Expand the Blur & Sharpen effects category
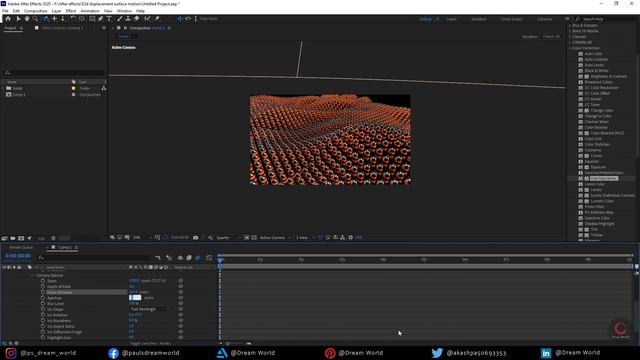The width and height of the screenshot is (640, 360). pyautogui.click(x=570, y=25)
